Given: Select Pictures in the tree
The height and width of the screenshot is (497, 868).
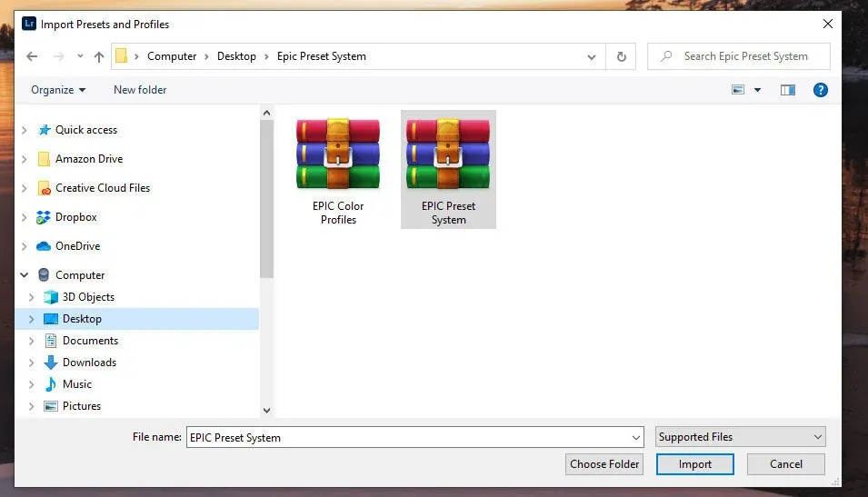Looking at the screenshot, I should click(x=82, y=405).
